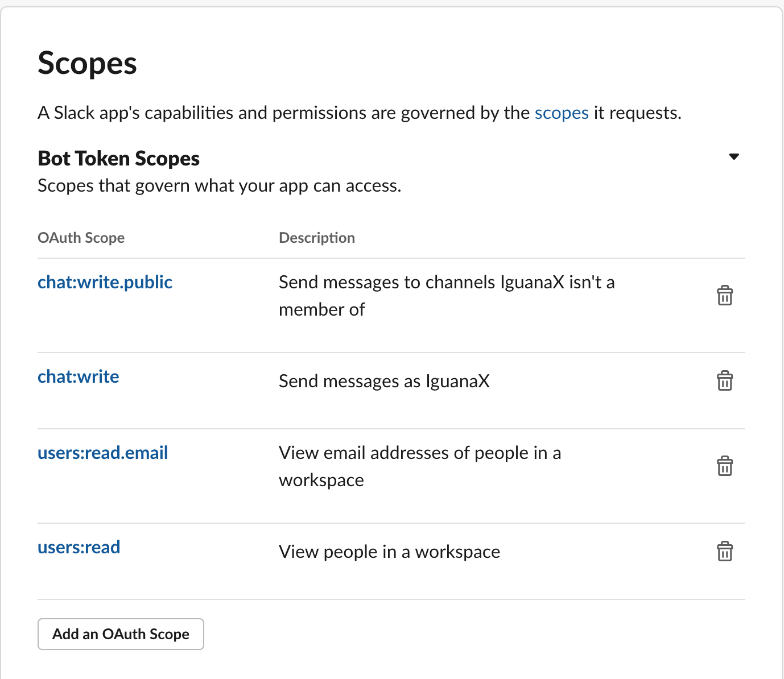Click the 'Scopes that govern what your app' subtitle
The height and width of the screenshot is (679, 784).
click(x=219, y=186)
